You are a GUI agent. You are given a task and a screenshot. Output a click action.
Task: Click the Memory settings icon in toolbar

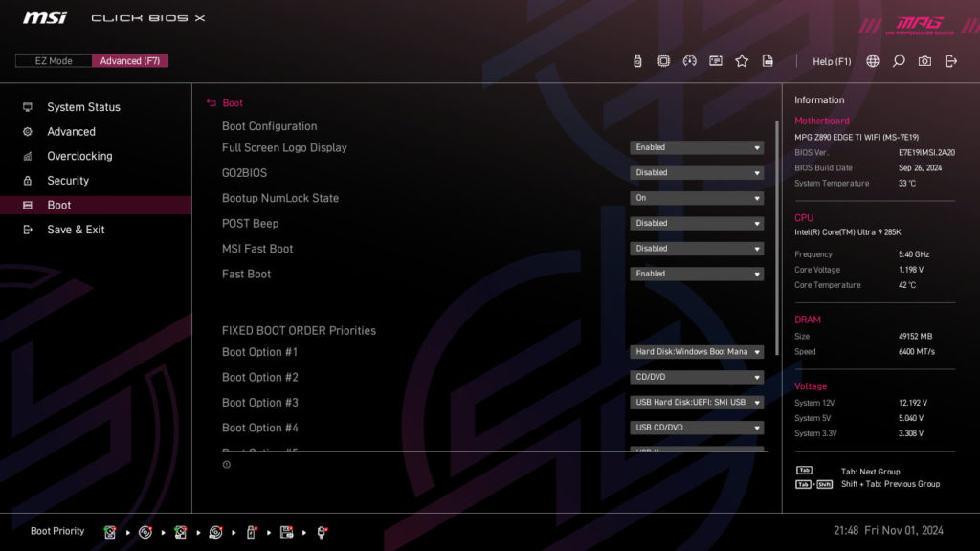[716, 59]
